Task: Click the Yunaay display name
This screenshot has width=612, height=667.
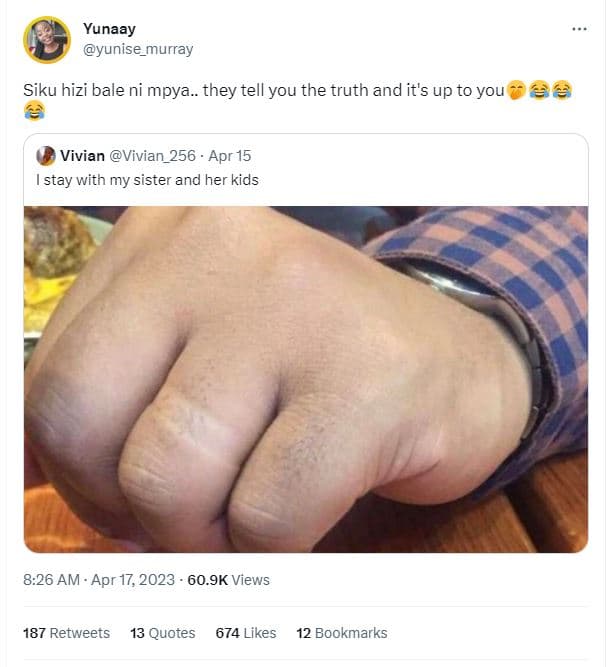Action: click(107, 29)
